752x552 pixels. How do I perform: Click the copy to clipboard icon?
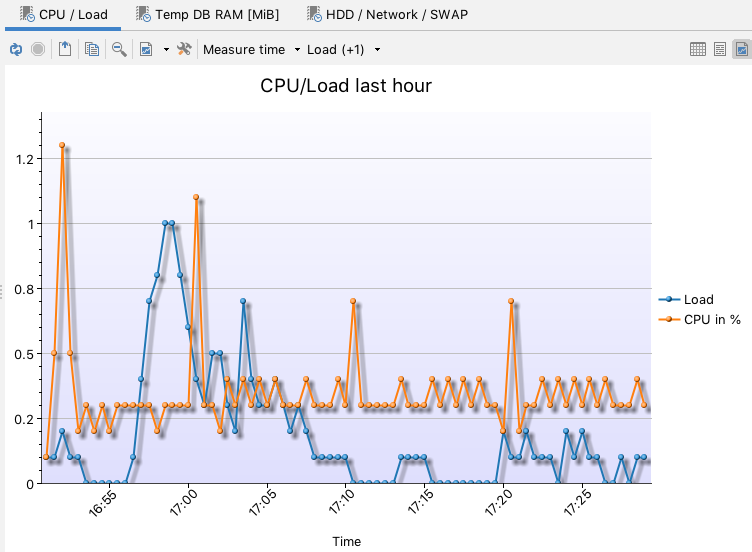click(x=92, y=49)
